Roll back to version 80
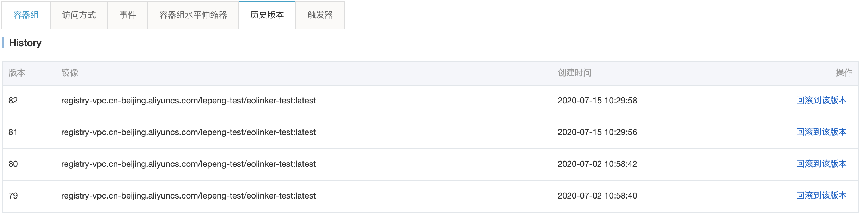This screenshot has height=213, width=868. tap(821, 164)
